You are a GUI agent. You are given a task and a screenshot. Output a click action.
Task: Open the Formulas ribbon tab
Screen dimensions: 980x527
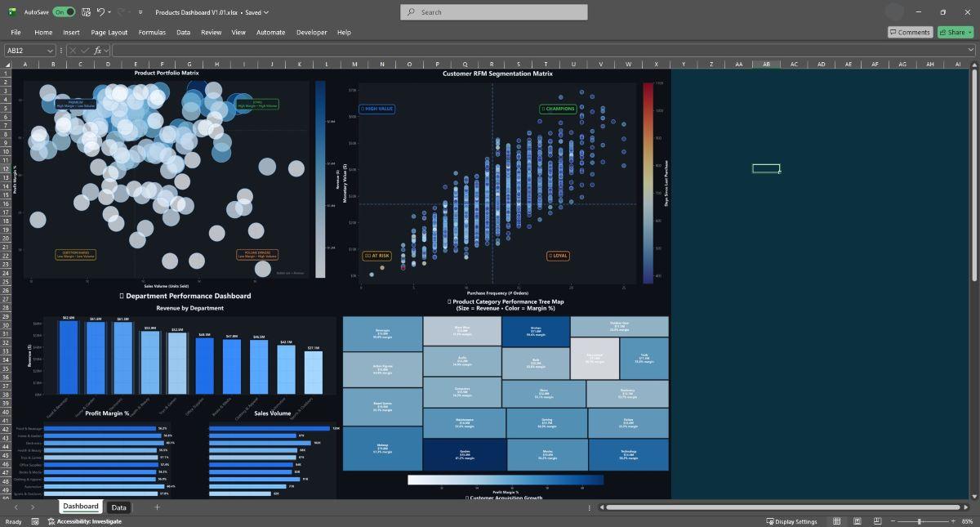pos(152,33)
